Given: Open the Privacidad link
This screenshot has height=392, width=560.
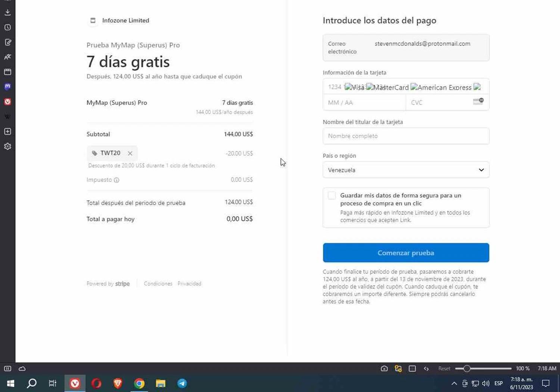Looking at the screenshot, I should click(189, 284).
